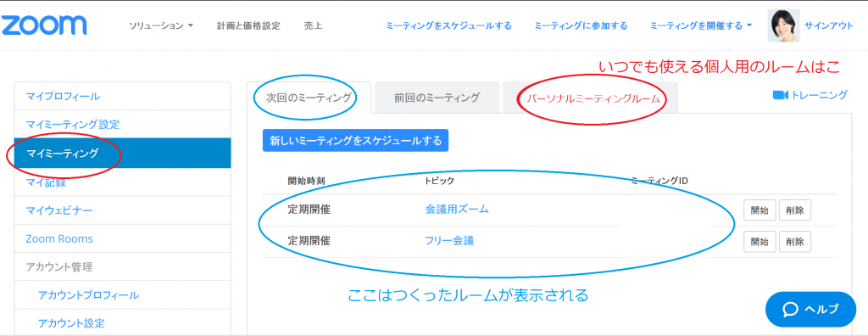Expand the ミーティングを開催する dropdown
This screenshot has height=336, width=868.
click(701, 25)
